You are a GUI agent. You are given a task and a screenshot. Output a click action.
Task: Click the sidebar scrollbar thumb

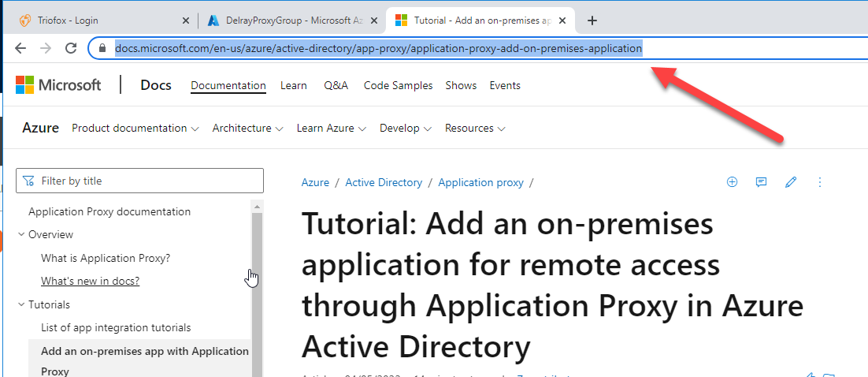257,294
